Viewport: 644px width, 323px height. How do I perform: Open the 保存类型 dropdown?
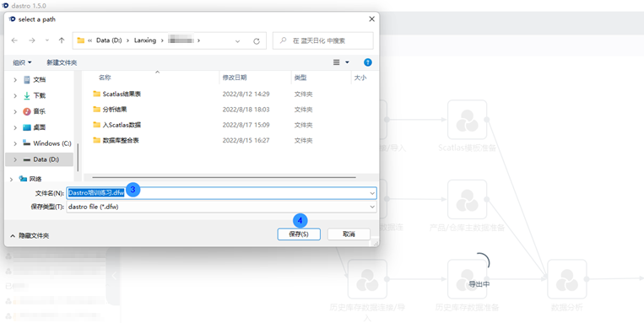click(221, 207)
